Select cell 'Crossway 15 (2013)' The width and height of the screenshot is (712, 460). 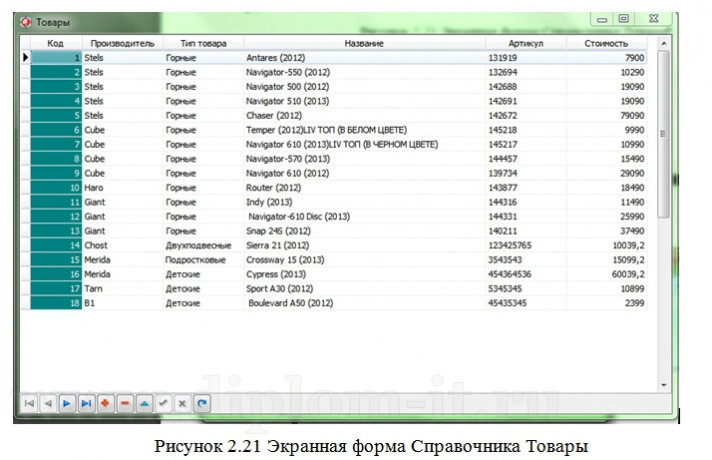(364, 260)
